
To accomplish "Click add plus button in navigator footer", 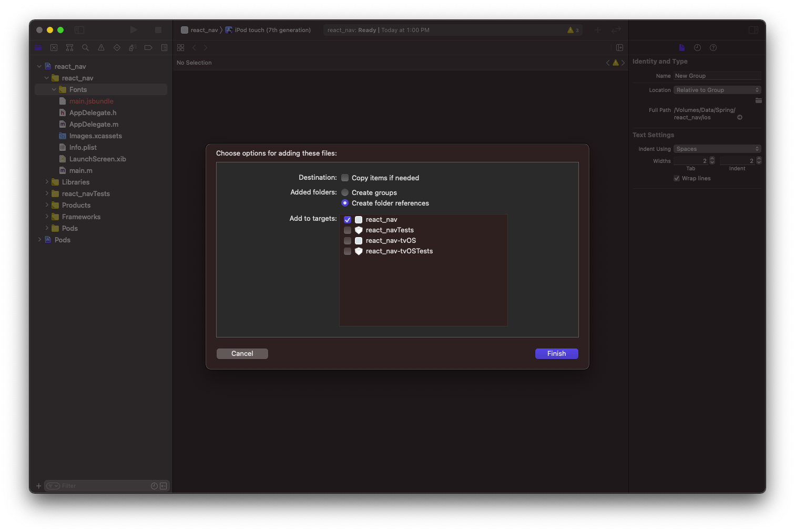I will (38, 486).
